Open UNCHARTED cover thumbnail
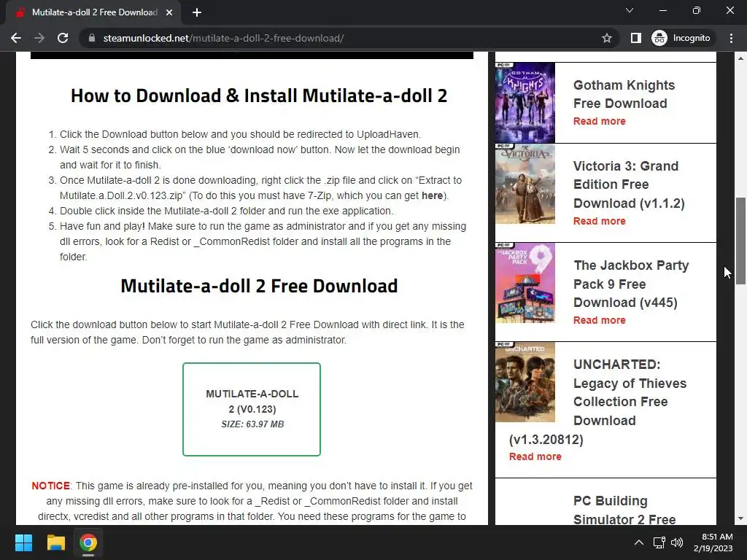This screenshot has height=560, width=747. (525, 382)
